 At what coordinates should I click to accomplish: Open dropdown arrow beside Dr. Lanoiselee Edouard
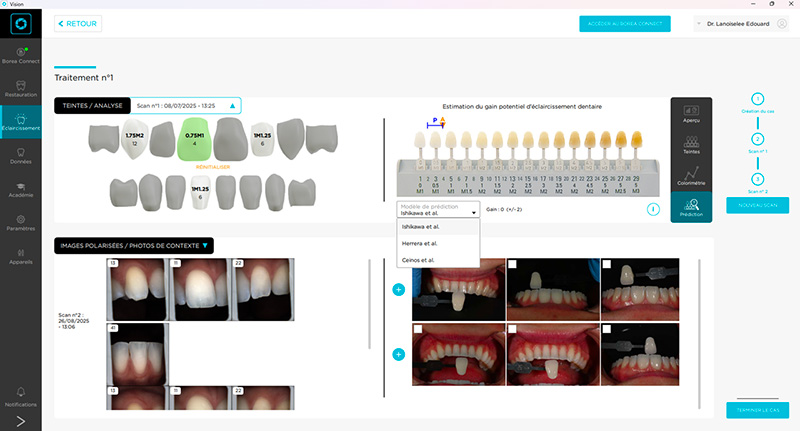pos(699,23)
